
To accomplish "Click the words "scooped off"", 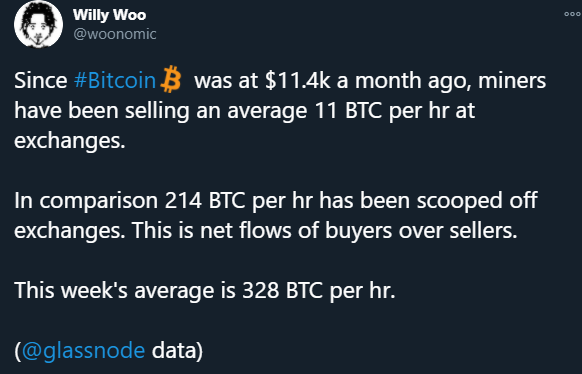I will (x=477, y=201).
